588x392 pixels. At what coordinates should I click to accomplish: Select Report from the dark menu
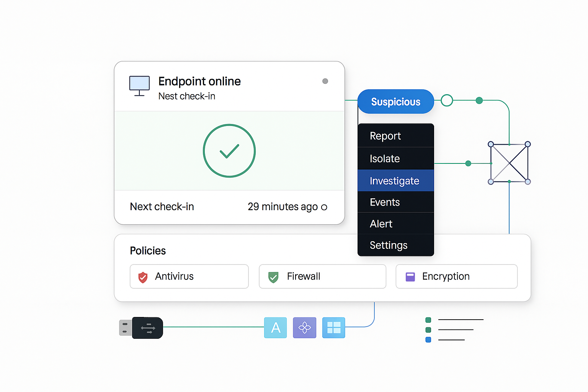(x=396, y=136)
